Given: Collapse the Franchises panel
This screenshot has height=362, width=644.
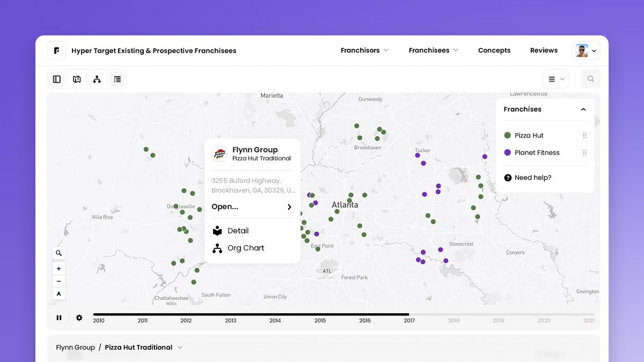Looking at the screenshot, I should pyautogui.click(x=583, y=109).
